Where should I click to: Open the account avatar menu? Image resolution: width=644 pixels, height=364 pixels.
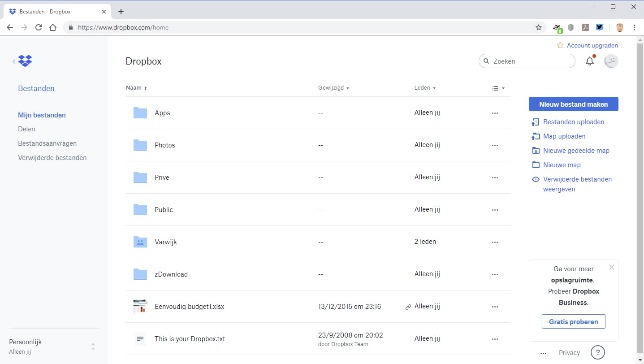[x=611, y=61]
